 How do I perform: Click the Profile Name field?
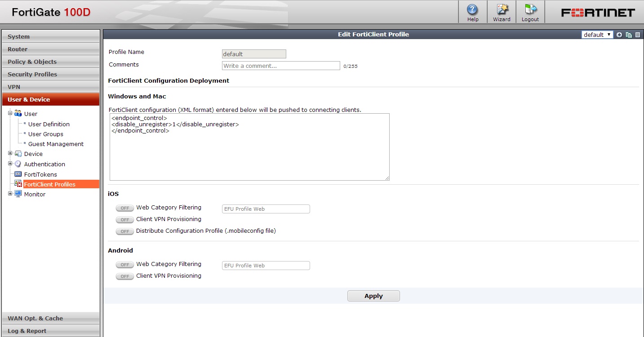pos(254,54)
